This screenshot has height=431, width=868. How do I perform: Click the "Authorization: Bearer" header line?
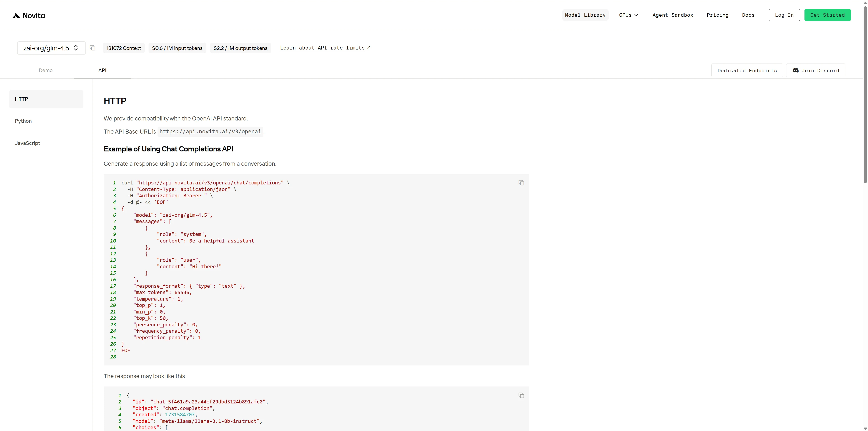170,196
